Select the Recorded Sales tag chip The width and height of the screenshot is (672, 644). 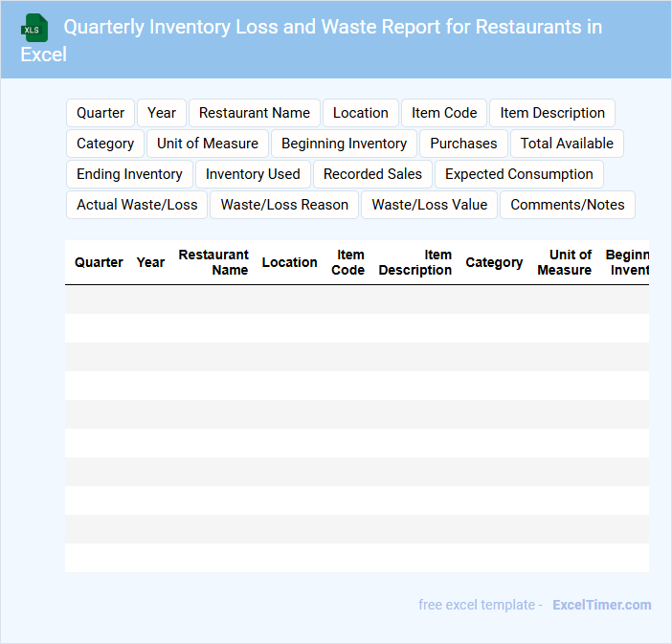point(372,174)
